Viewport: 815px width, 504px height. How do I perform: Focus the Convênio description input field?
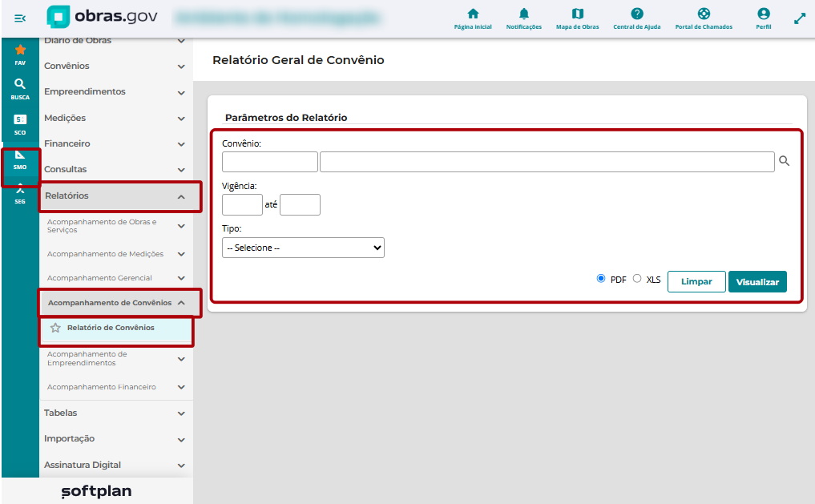click(547, 162)
